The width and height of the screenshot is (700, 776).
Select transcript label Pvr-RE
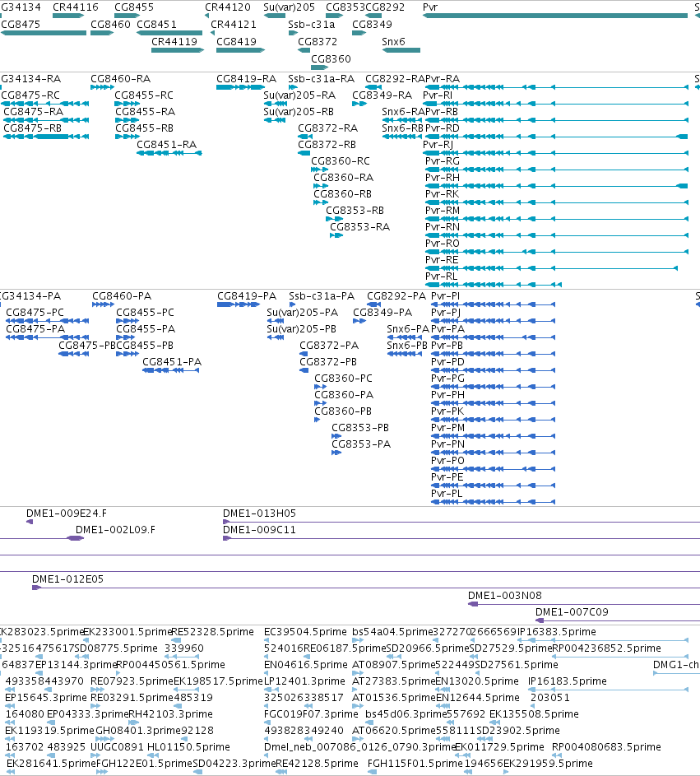pos(442,260)
